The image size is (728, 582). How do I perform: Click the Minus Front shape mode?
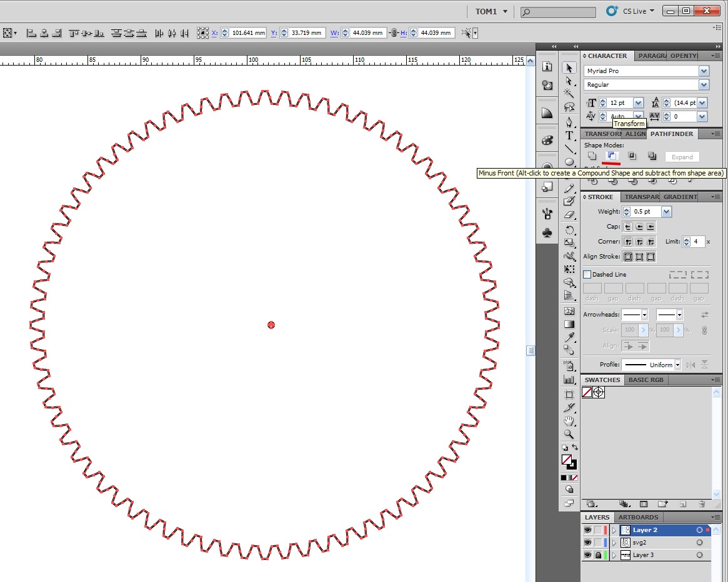click(x=612, y=156)
